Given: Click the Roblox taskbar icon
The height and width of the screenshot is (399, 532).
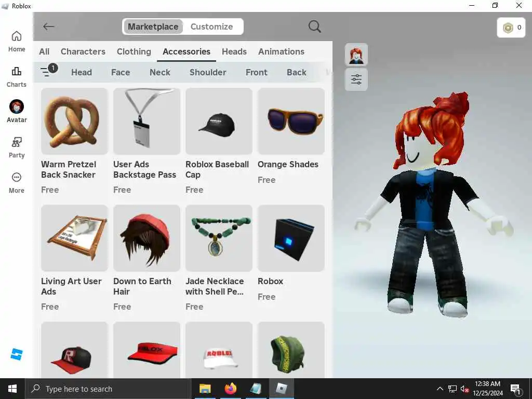Looking at the screenshot, I should point(282,389).
